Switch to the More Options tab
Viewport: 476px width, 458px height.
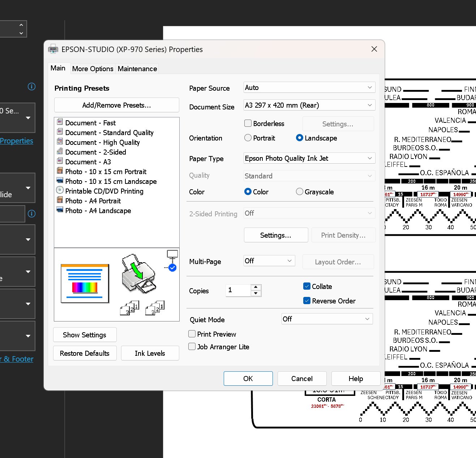93,69
